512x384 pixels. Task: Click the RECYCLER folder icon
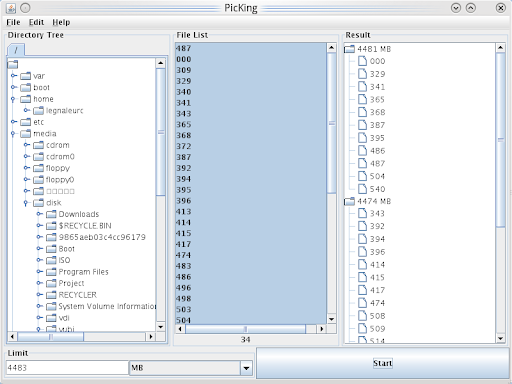[51, 295]
